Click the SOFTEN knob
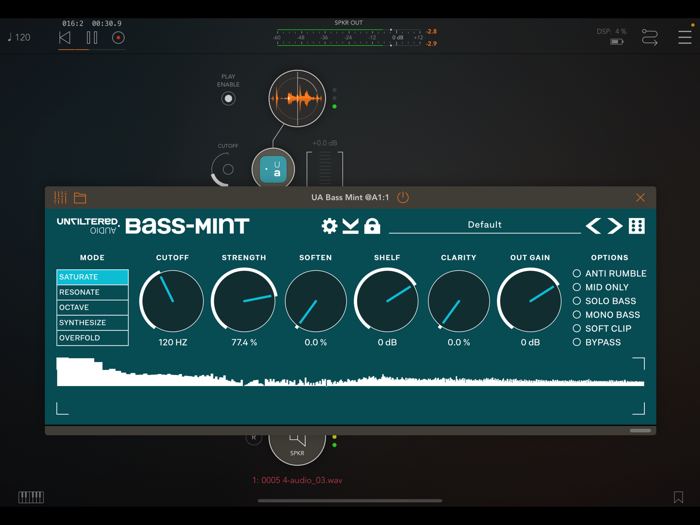This screenshot has height=525, width=700. (x=316, y=301)
